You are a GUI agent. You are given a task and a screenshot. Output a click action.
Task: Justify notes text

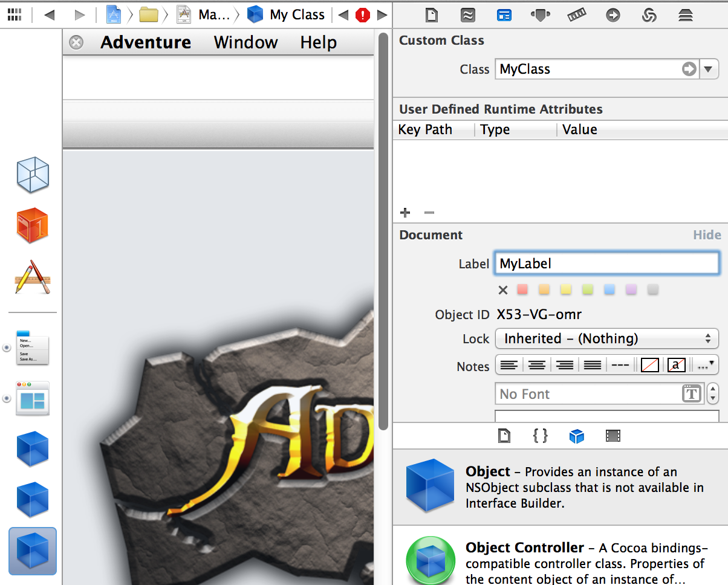coord(593,365)
